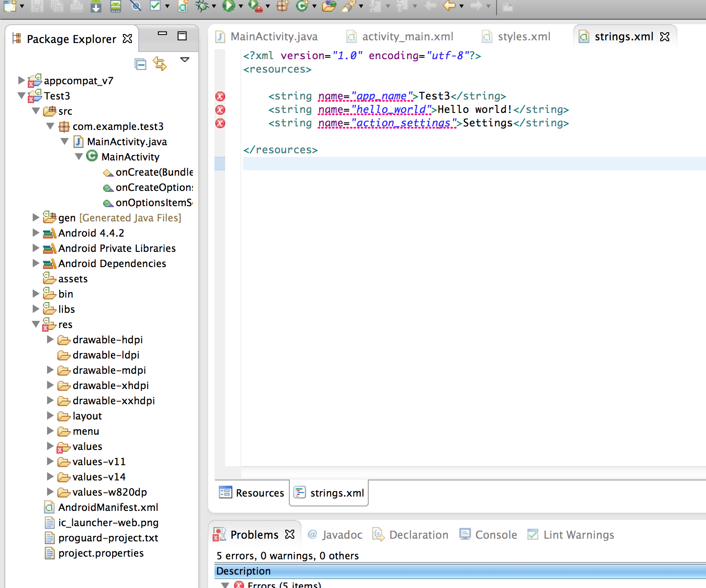Image resolution: width=706 pixels, height=588 pixels.
Task: Click the error marker beside app_name line
Action: coord(220,96)
